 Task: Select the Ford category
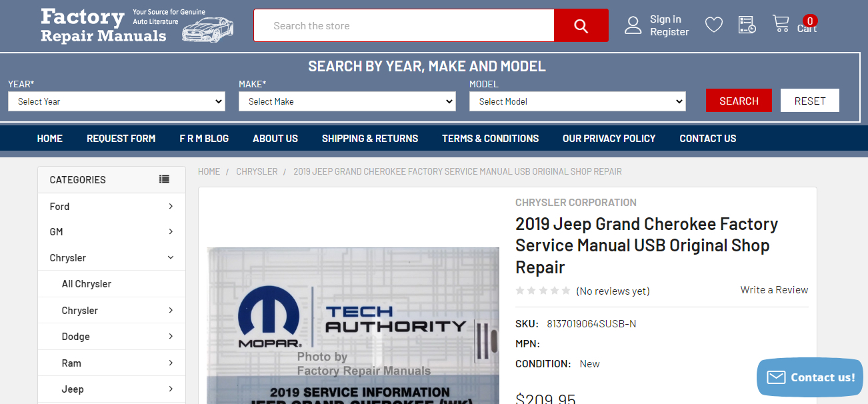coord(59,206)
